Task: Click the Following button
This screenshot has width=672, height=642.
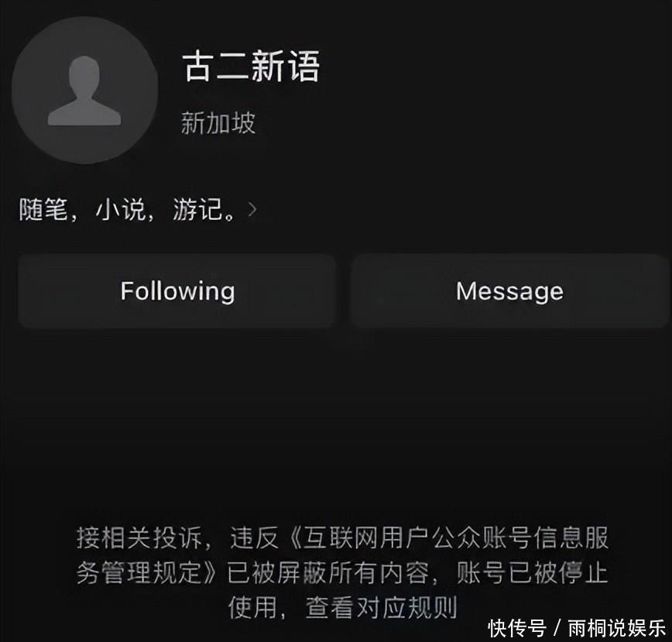Action: (x=177, y=291)
